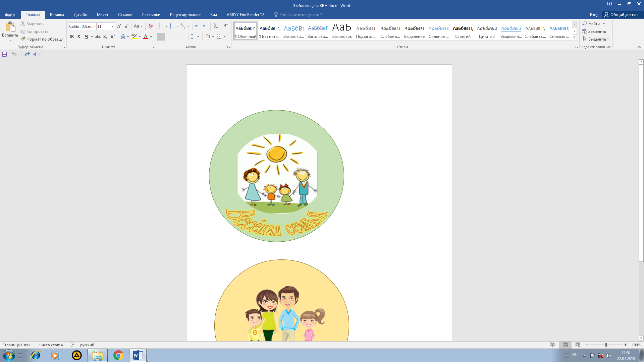This screenshot has height=362, width=644.
Task: Toggle strikethrough (abc) formatting
Action: (x=98, y=37)
